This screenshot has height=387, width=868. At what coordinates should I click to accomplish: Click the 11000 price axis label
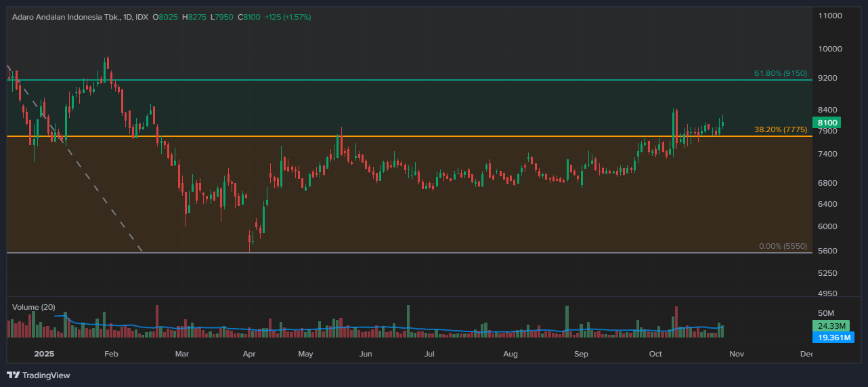click(x=830, y=16)
